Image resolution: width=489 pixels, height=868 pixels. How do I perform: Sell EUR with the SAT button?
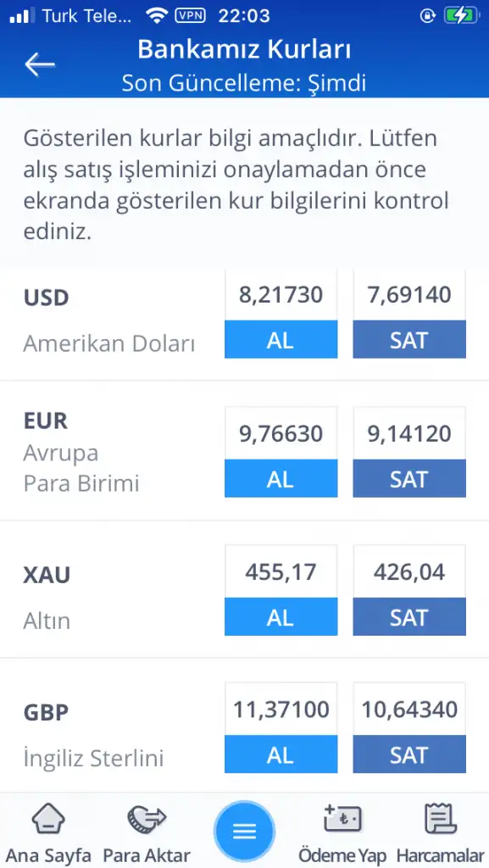[x=409, y=478]
